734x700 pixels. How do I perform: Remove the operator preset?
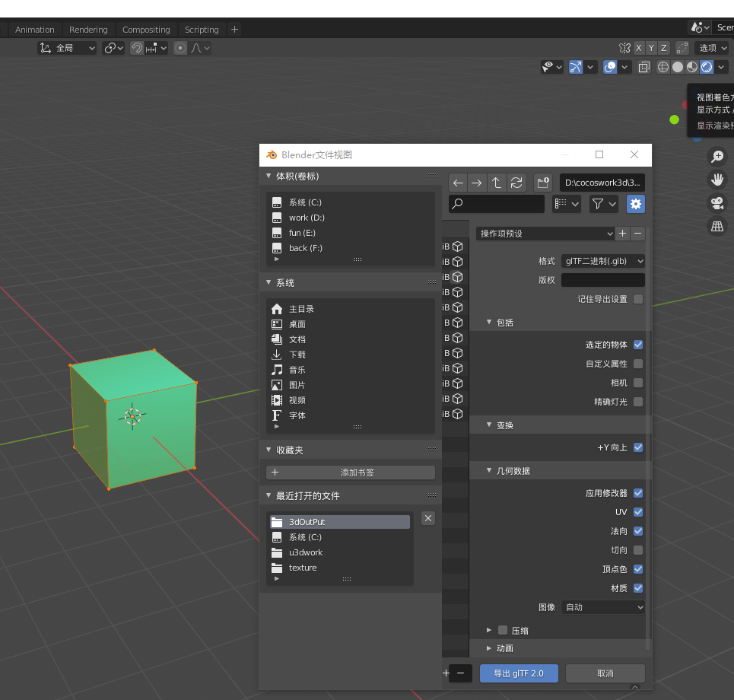(x=637, y=233)
